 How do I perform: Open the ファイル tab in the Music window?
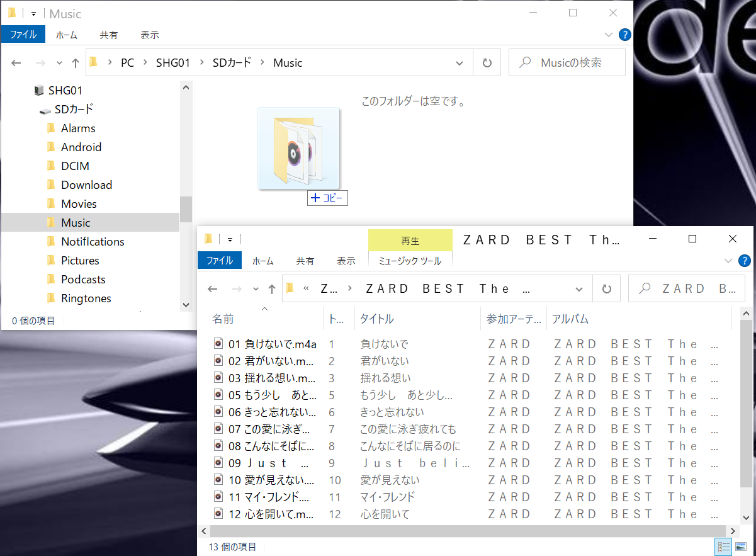pyautogui.click(x=23, y=35)
